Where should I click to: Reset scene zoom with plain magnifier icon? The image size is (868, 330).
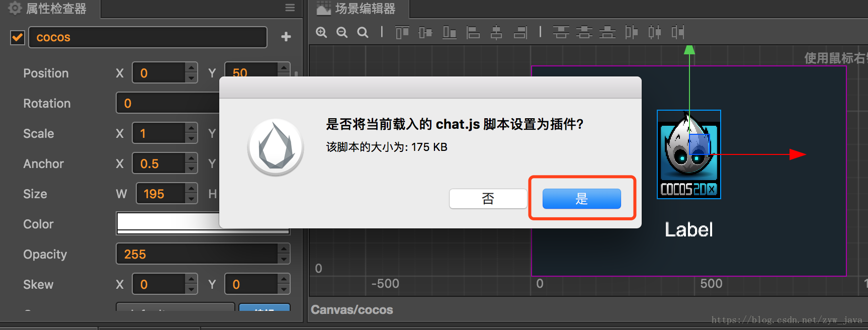click(x=363, y=33)
